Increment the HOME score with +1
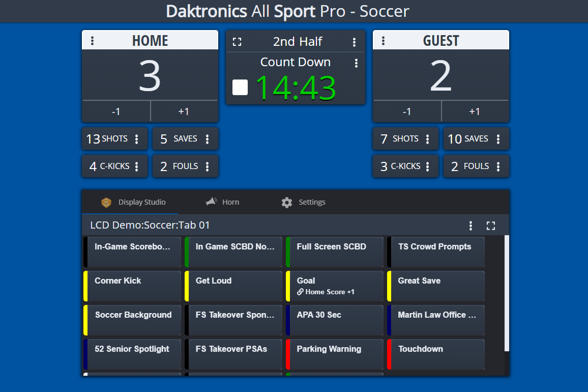 [x=184, y=111]
